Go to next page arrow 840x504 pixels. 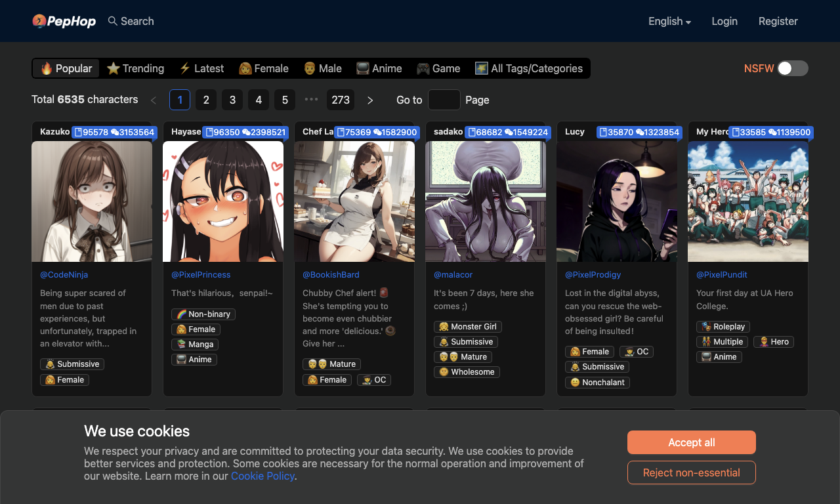click(370, 100)
